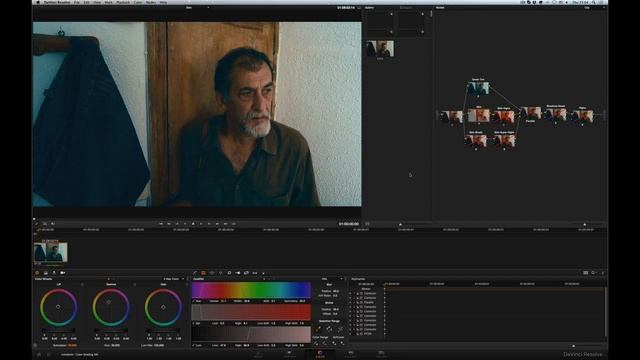This screenshot has width=640, height=360.
Task: Open project manager home icon
Action: (39, 355)
